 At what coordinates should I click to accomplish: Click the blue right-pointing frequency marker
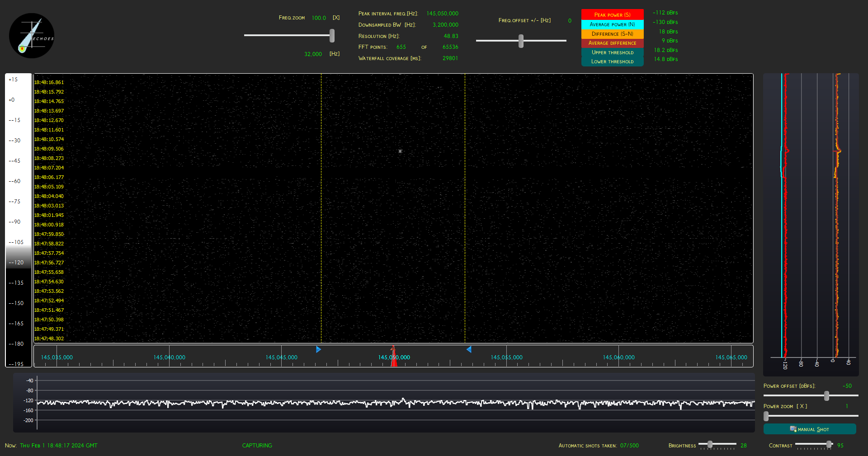[x=318, y=349]
